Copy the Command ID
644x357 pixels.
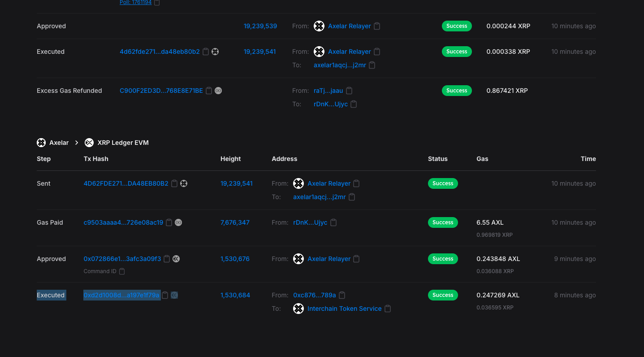coord(122,271)
